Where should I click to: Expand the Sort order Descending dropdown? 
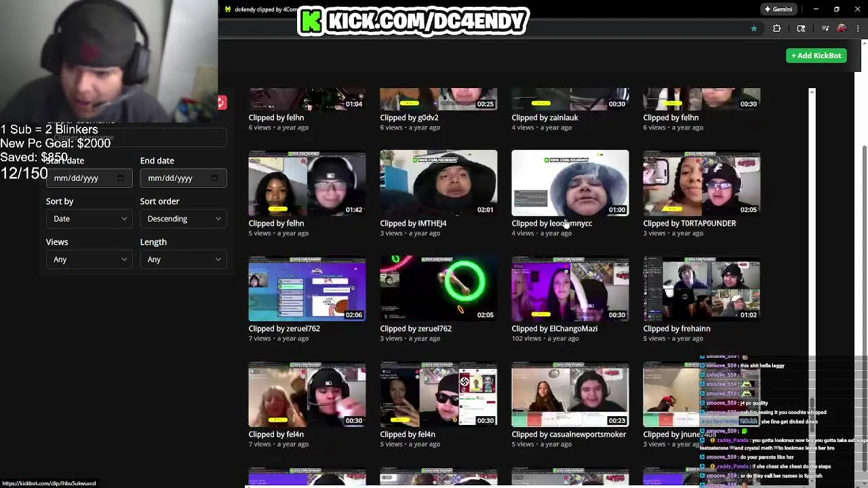click(x=183, y=219)
